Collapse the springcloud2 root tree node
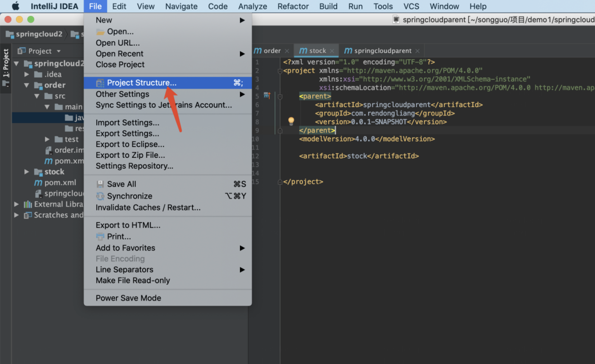 [17, 64]
